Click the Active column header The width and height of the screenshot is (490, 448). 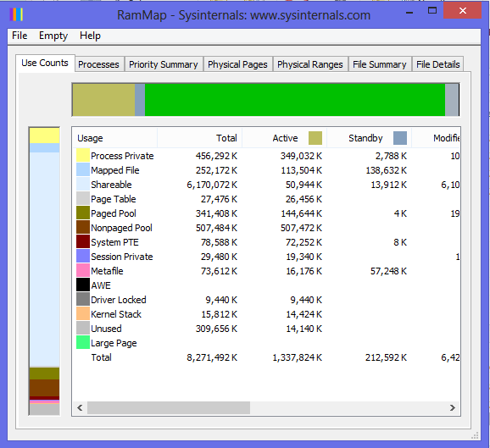284,138
